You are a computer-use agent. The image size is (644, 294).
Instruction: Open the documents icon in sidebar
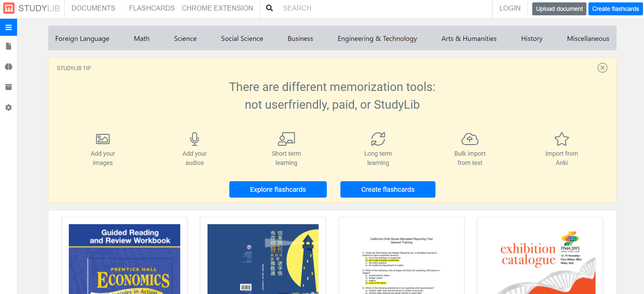[9, 46]
